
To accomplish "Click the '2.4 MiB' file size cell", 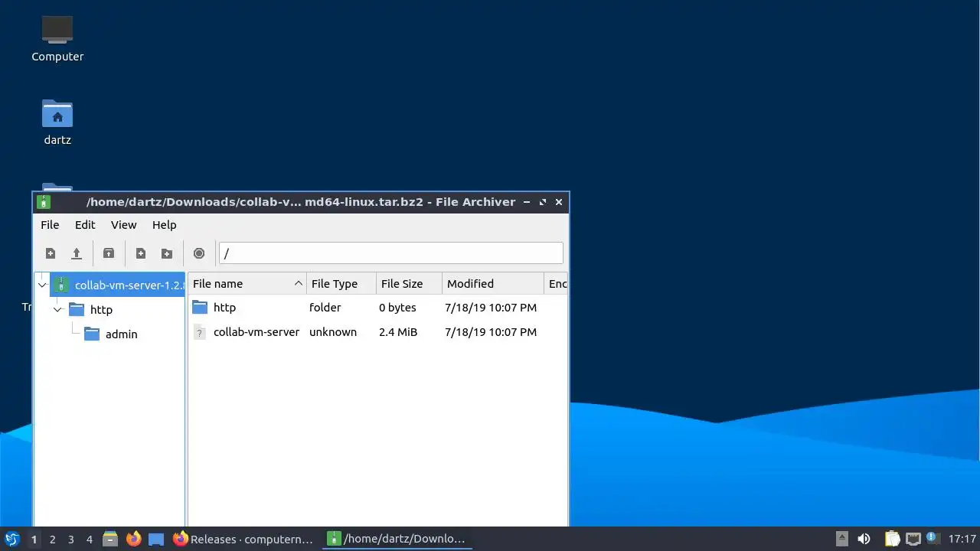I will [x=398, y=332].
